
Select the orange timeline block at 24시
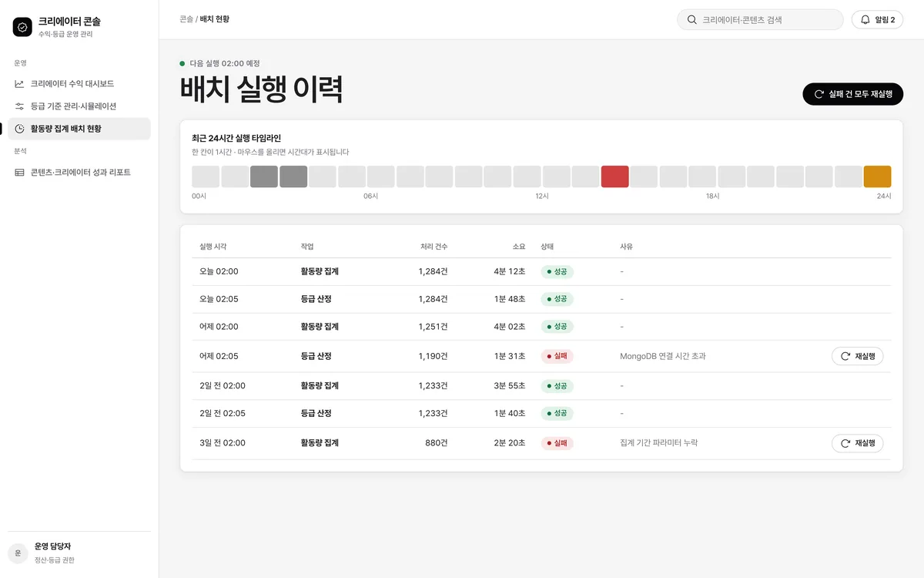877,176
